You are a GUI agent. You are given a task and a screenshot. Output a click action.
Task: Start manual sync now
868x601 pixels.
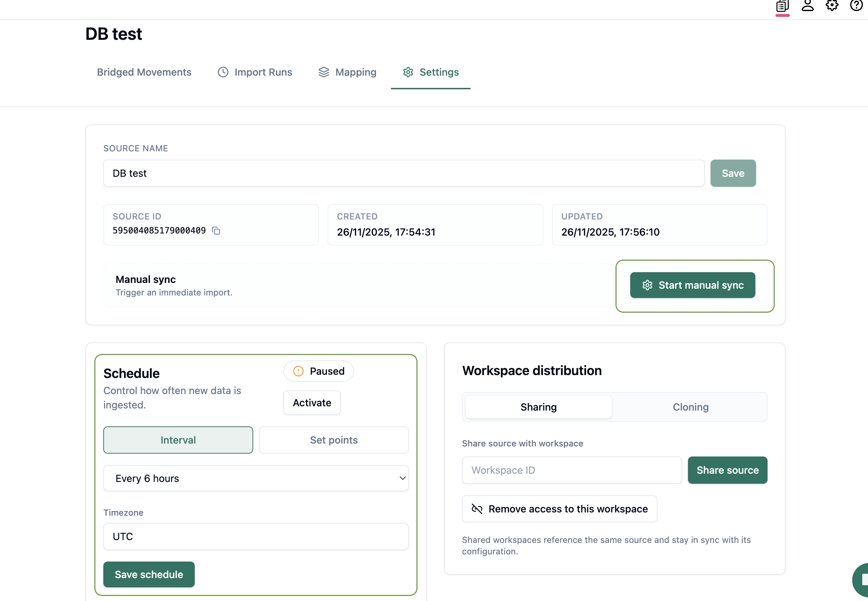click(x=692, y=285)
